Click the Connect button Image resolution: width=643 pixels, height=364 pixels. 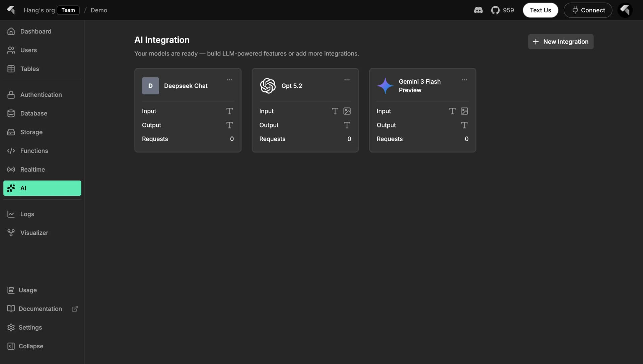588,10
